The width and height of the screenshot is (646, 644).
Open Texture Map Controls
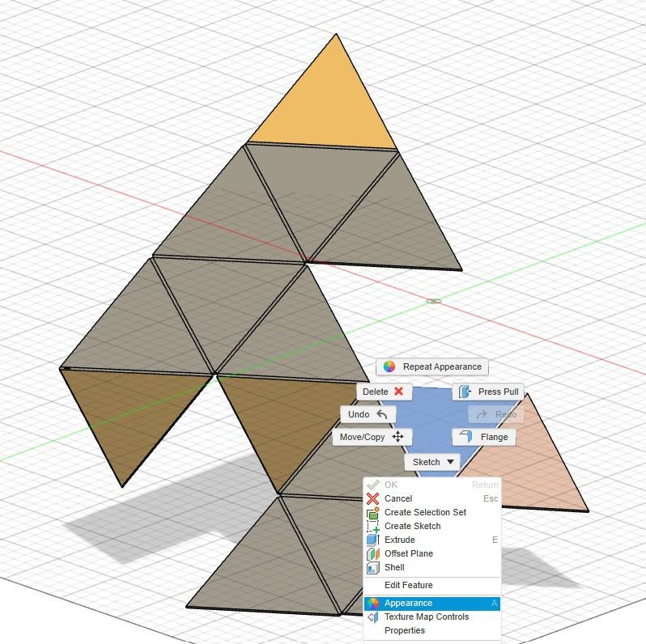pyautogui.click(x=432, y=616)
